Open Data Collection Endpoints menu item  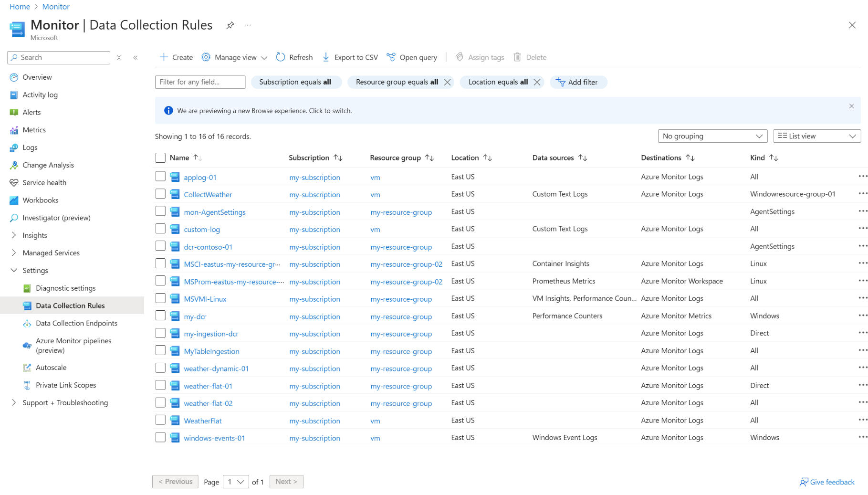click(76, 323)
